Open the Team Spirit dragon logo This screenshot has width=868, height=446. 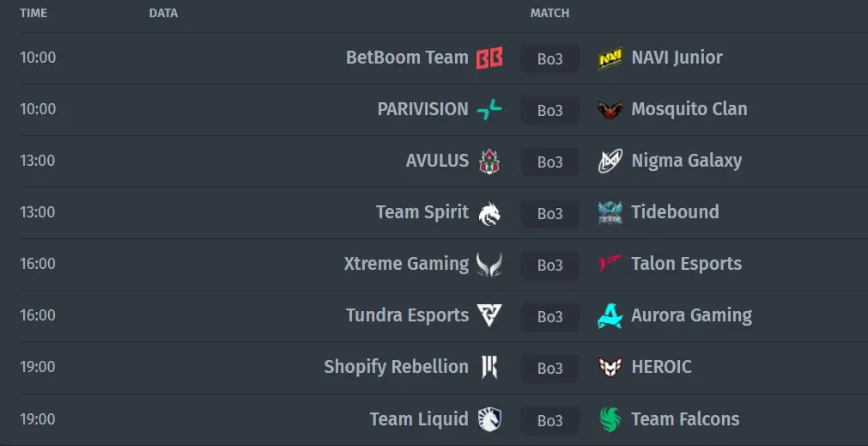tap(489, 213)
